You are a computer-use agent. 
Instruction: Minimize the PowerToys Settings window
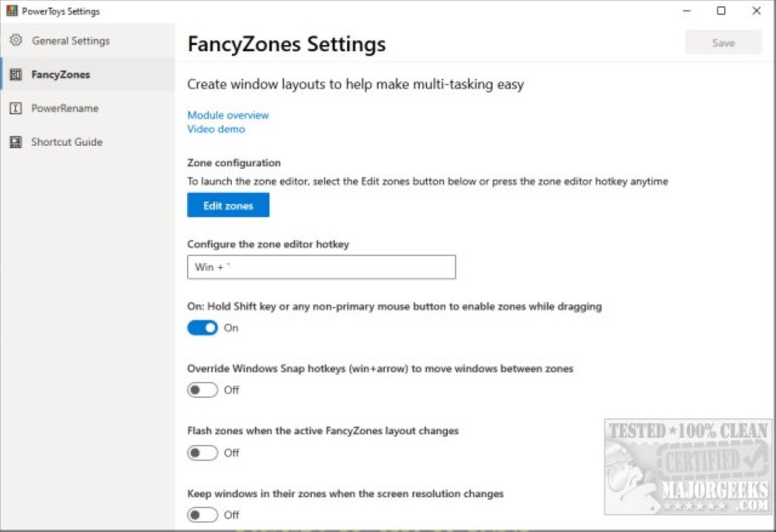[x=687, y=10]
